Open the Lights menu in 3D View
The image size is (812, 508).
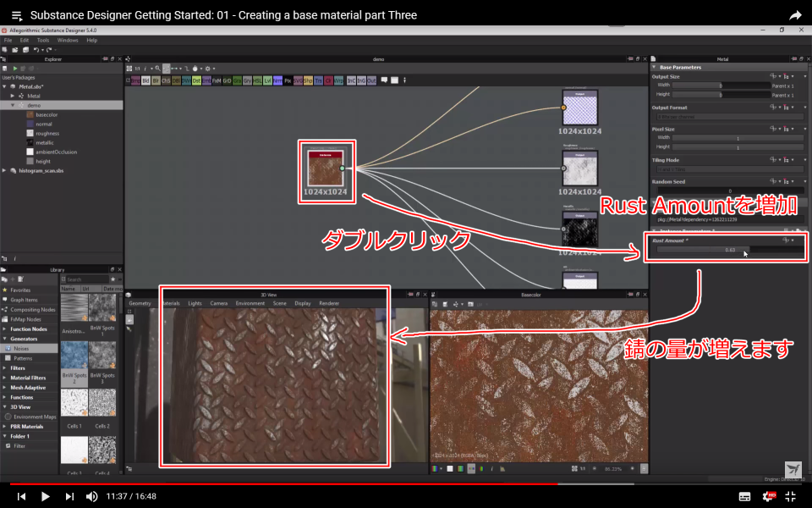tap(195, 303)
